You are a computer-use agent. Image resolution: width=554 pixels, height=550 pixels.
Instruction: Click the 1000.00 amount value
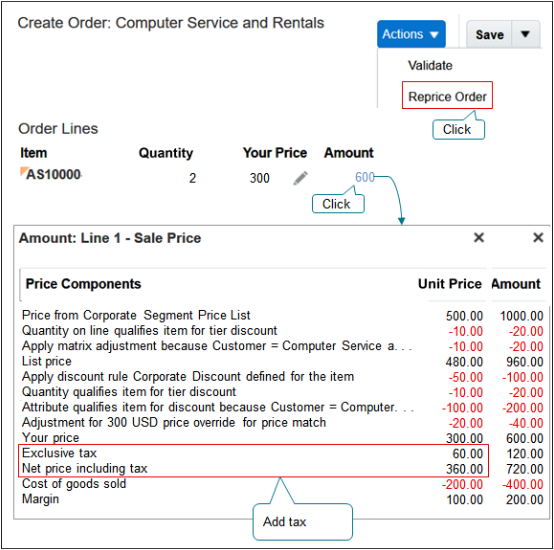coord(521,316)
